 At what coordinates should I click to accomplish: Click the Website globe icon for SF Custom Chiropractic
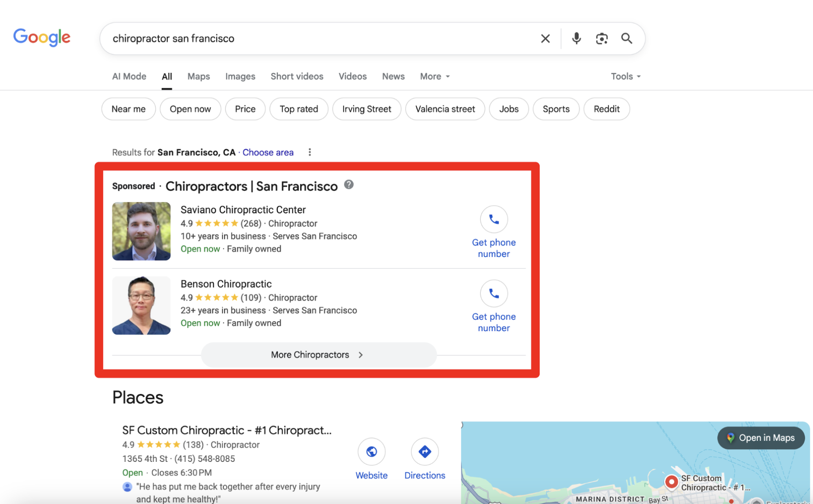371,452
